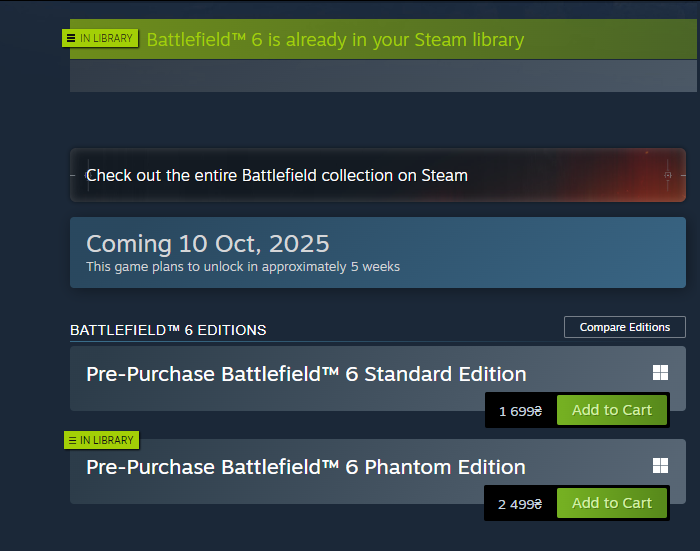Image resolution: width=700 pixels, height=551 pixels.
Task: Click the Coming 10 Oct, 2025 heading
Action: (208, 244)
